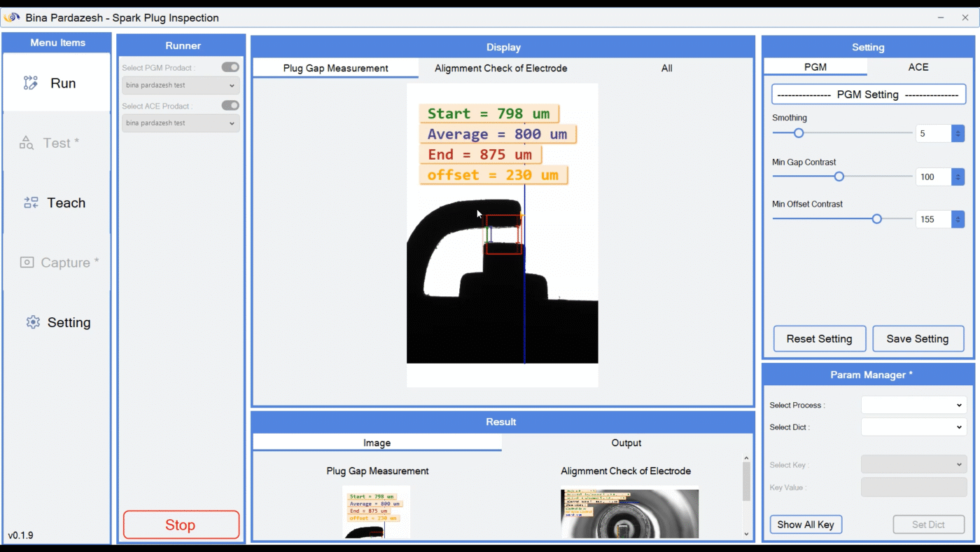The width and height of the screenshot is (980, 552).
Task: Switch to Alignment Check of Electrode tab
Action: [x=500, y=68]
